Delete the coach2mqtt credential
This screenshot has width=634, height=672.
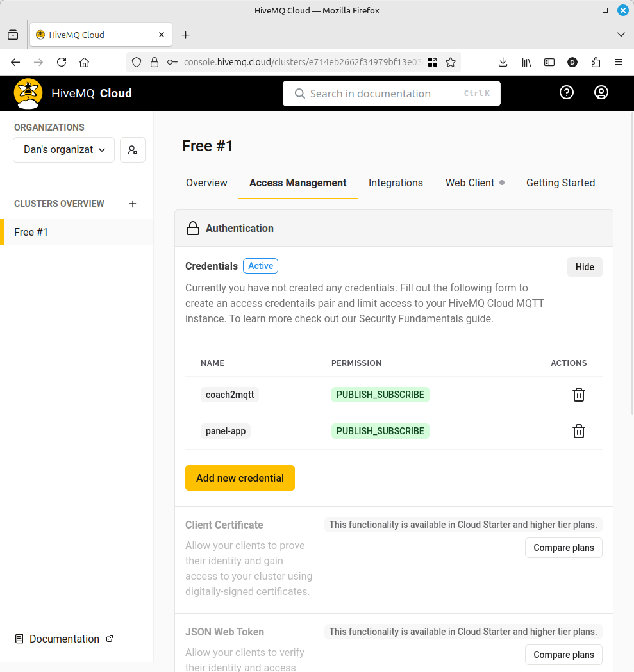[x=578, y=395]
